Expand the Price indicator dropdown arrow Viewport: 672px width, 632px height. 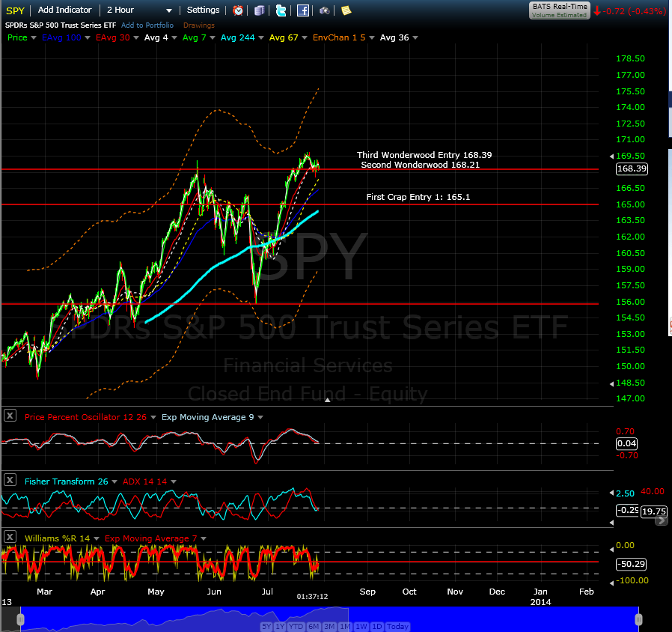tap(34, 37)
